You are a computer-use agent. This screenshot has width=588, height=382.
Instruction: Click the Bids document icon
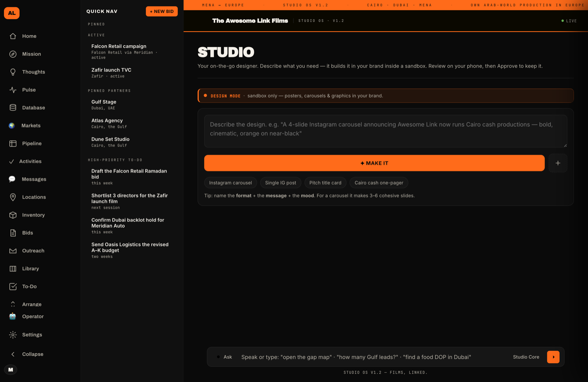click(x=13, y=233)
